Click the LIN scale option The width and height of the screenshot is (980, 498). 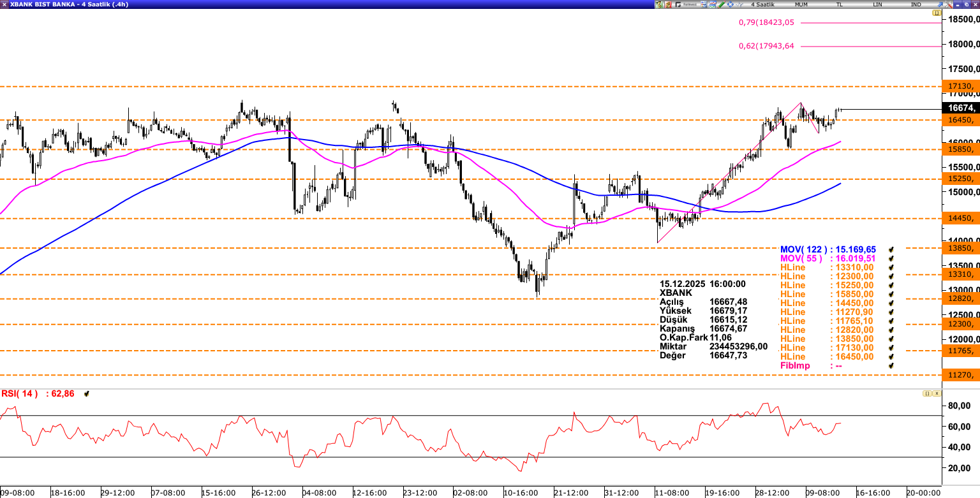pos(878,4)
